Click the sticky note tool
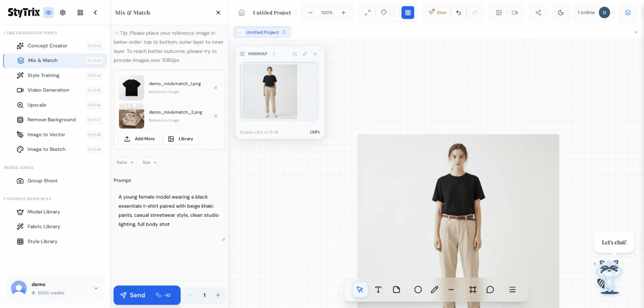644x308 pixels. [396, 289]
